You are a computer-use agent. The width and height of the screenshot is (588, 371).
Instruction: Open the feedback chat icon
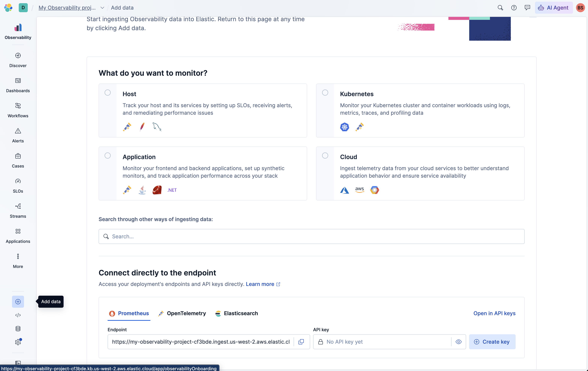pyautogui.click(x=527, y=7)
